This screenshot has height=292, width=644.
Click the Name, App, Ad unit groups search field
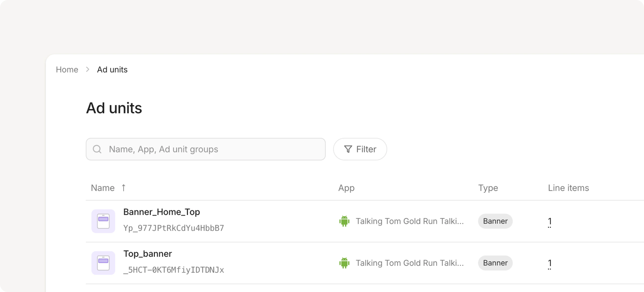(205, 149)
